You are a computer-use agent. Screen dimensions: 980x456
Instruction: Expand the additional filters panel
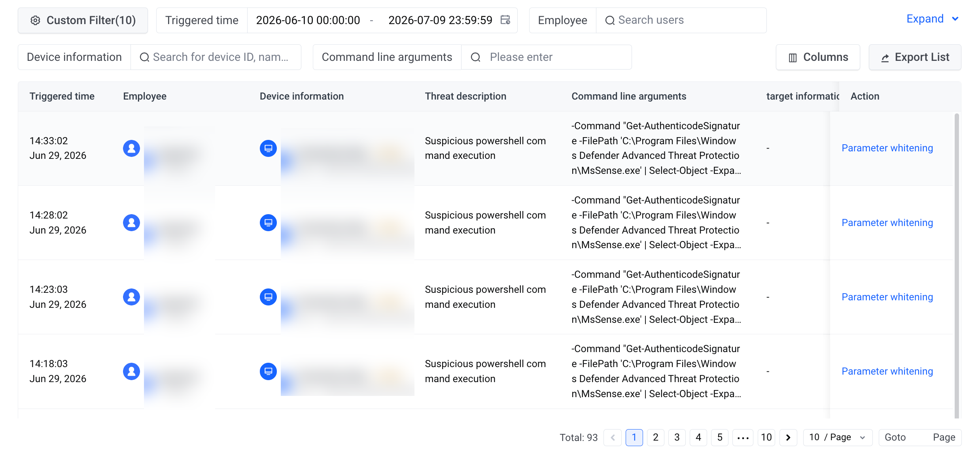[x=932, y=19]
